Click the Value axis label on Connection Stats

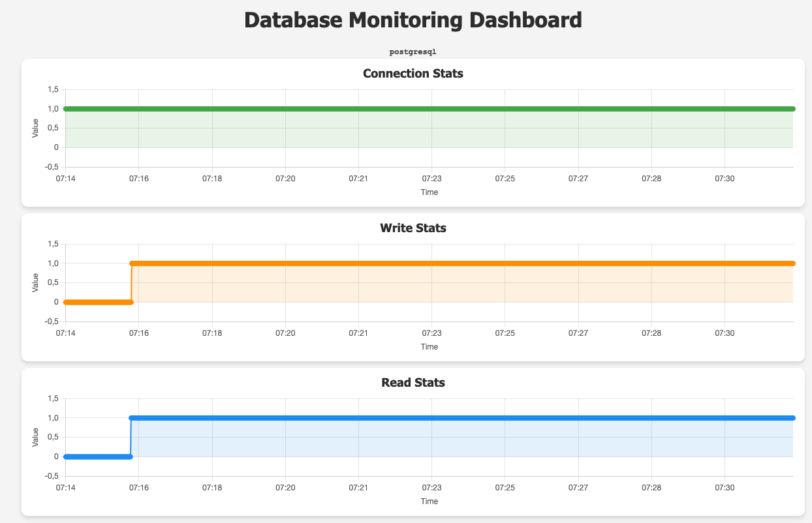37,128
